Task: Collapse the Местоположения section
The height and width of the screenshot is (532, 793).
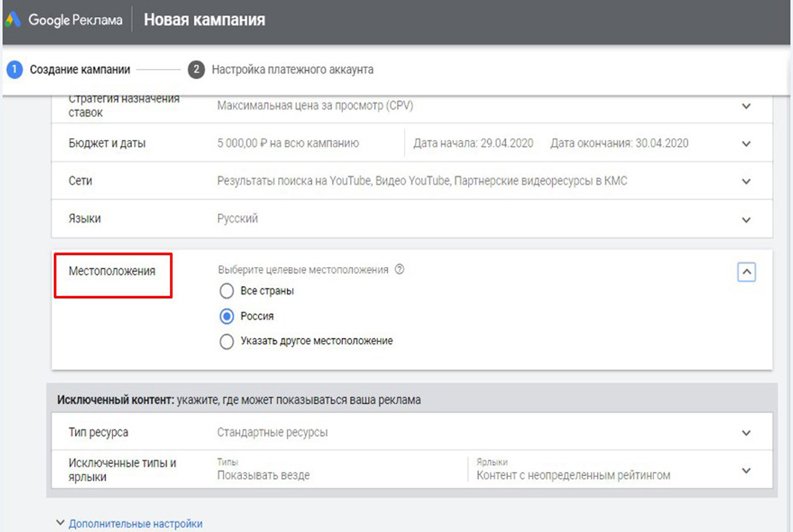Action: (x=746, y=272)
